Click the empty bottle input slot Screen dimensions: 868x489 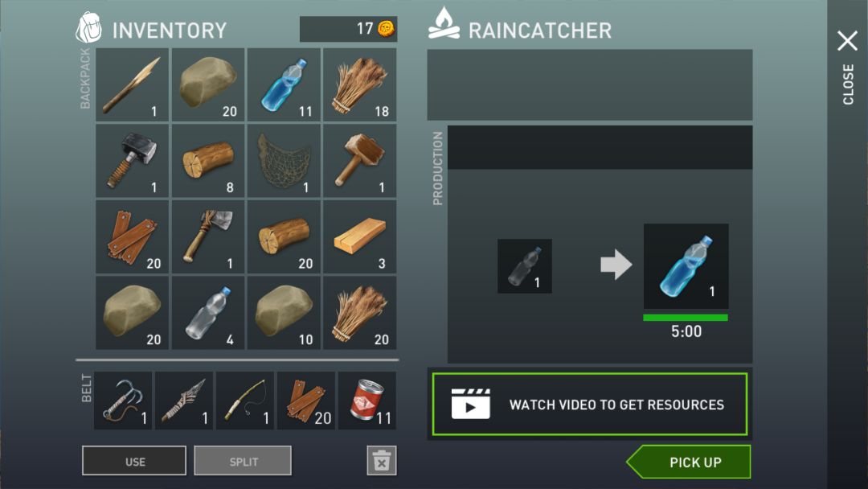coord(525,266)
